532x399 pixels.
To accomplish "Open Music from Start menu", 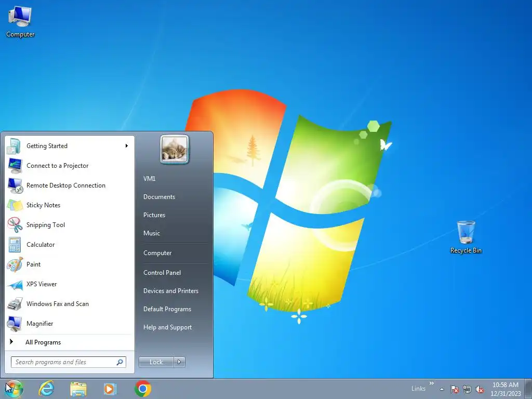I will pyautogui.click(x=152, y=233).
